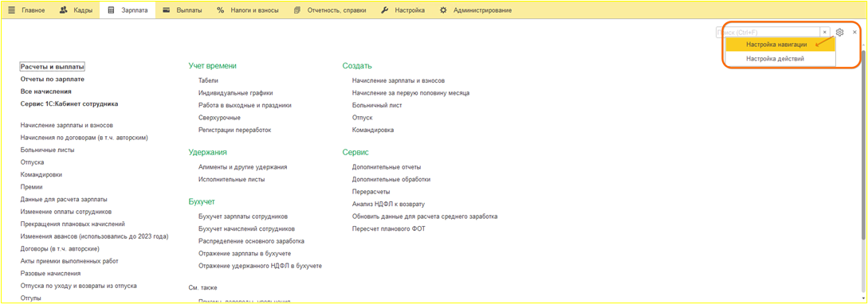Open Сверхурочные

[219, 117]
